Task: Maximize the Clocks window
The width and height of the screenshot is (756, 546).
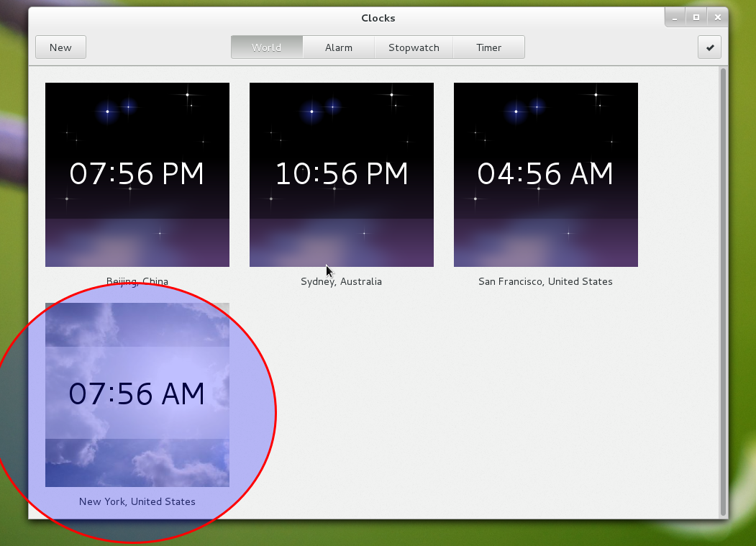Action: tap(696, 17)
